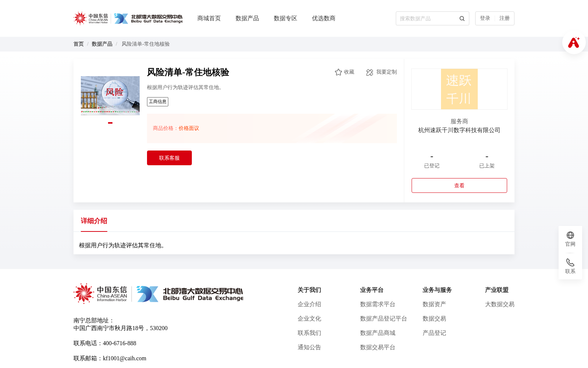The width and height of the screenshot is (588, 368).
Task: Switch to the 详细介绍 tab
Action: coord(94,221)
